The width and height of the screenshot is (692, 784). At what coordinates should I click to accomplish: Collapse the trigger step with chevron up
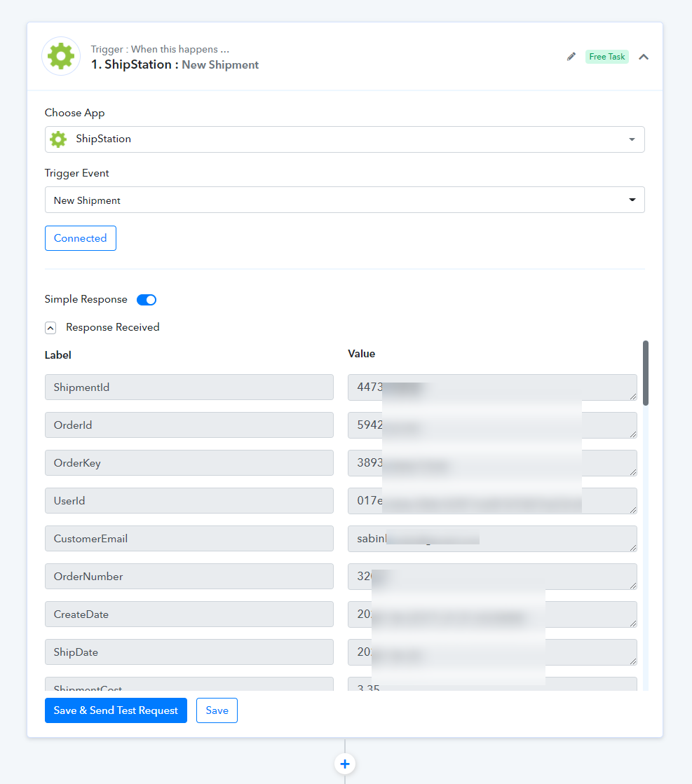tap(644, 57)
